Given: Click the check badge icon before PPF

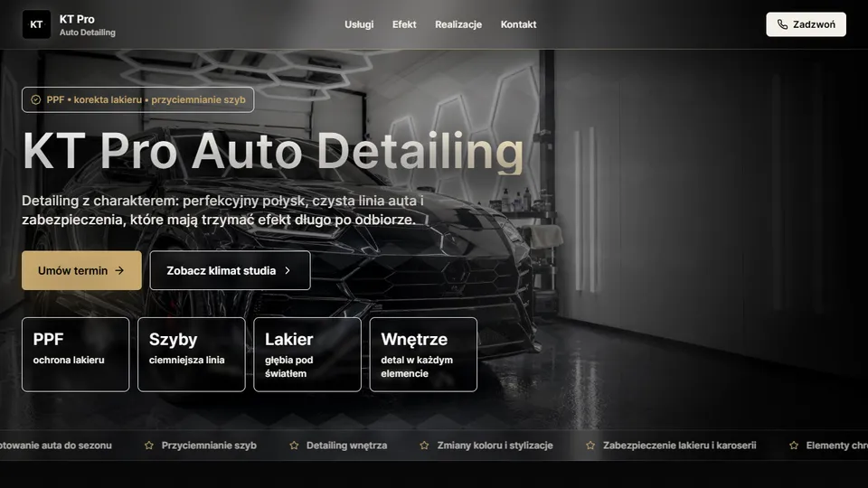Looking at the screenshot, I should [36, 99].
